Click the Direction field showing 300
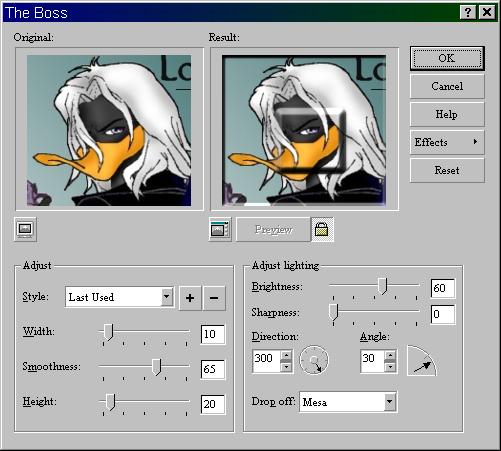The image size is (501, 451). click(267, 361)
